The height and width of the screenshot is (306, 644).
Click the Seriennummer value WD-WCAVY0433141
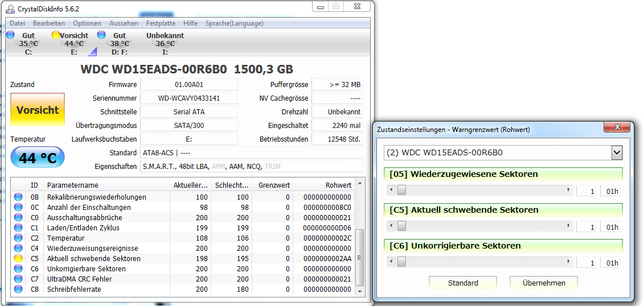tap(189, 98)
